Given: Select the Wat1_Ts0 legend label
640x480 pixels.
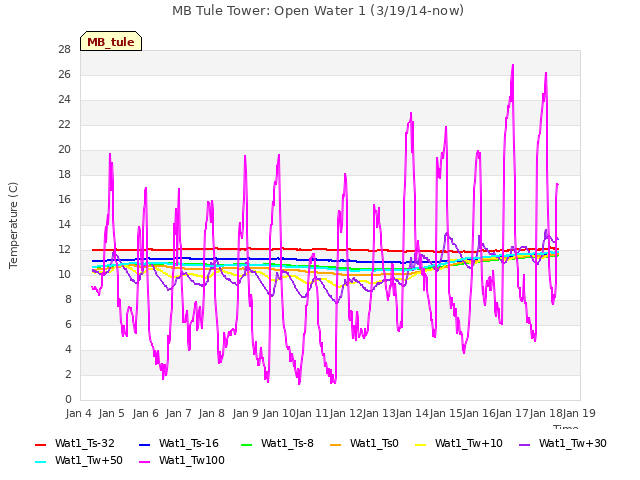Looking at the screenshot, I should (x=374, y=444).
